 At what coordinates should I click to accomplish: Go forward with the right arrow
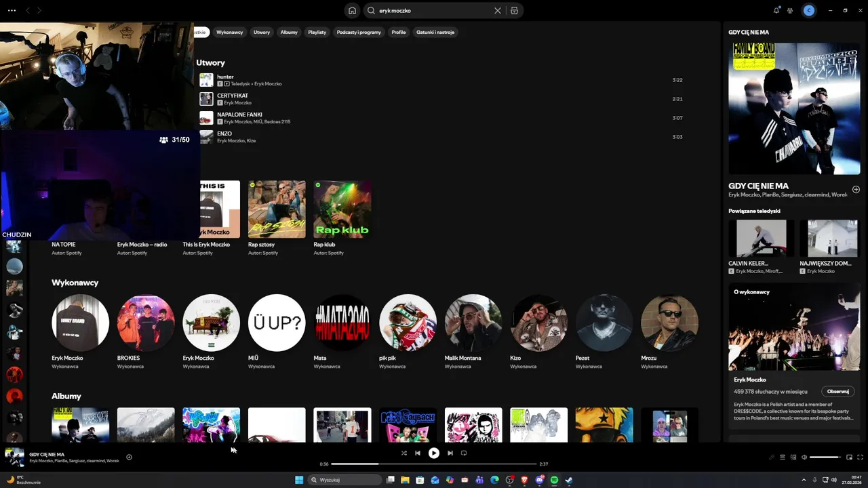(39, 11)
